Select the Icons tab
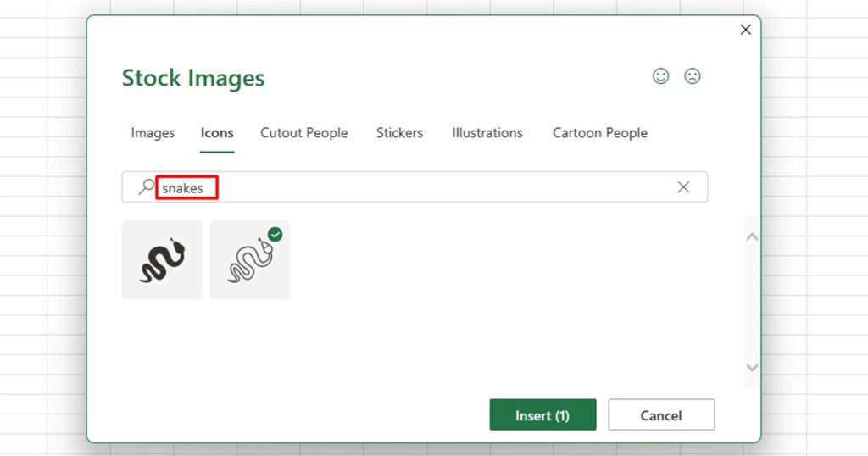The width and height of the screenshot is (868, 456). (217, 133)
